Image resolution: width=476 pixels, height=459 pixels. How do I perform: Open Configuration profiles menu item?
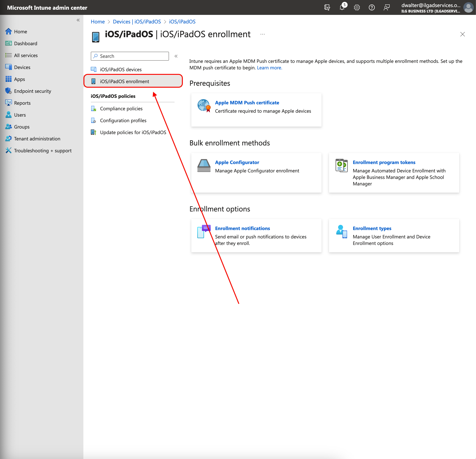123,120
